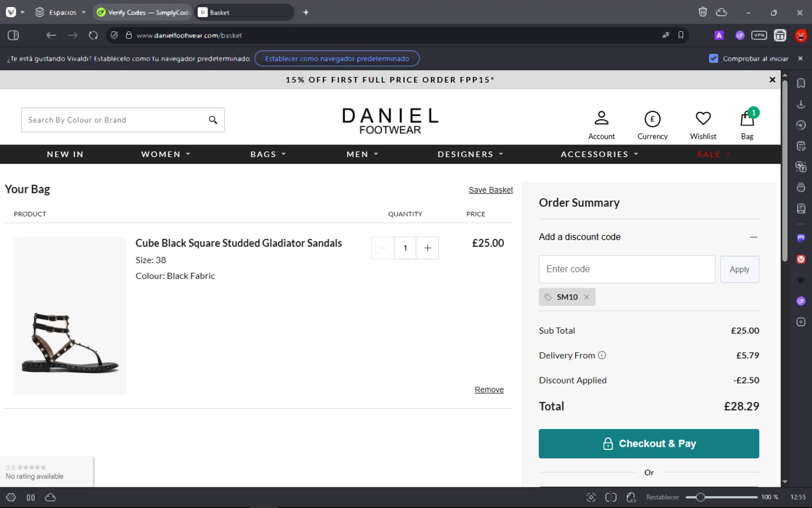Expand the SALE menu dropdown
Viewport: 812px width, 508px height.
click(713, 154)
